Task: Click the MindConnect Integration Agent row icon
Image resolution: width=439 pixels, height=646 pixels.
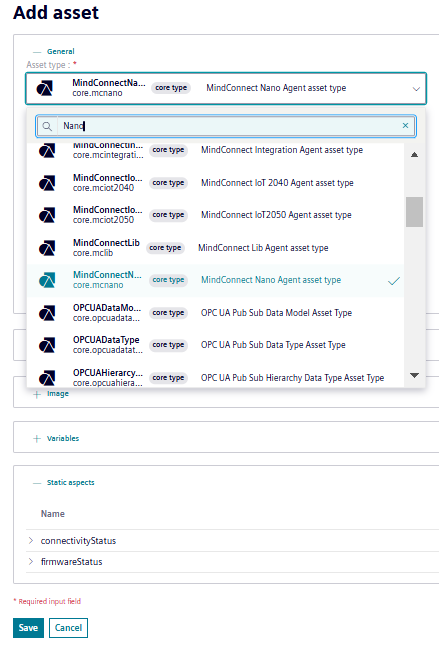Action: pyautogui.click(x=47, y=150)
